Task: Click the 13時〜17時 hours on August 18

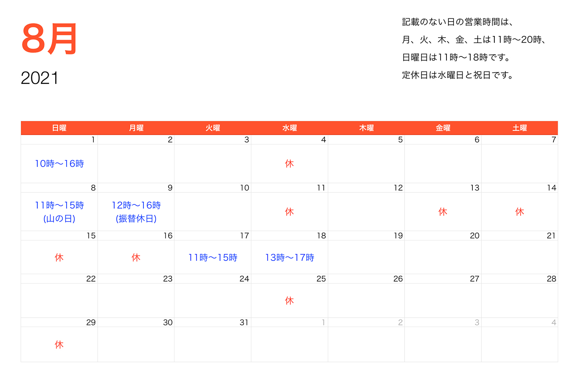Action: 290,257
